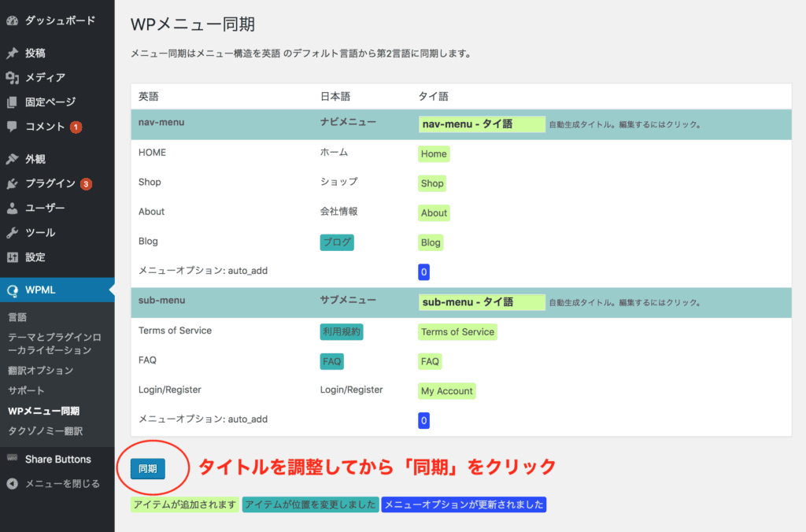The width and height of the screenshot is (806, 532).
Task: Click the green Shop item tag
Action: [x=432, y=183]
